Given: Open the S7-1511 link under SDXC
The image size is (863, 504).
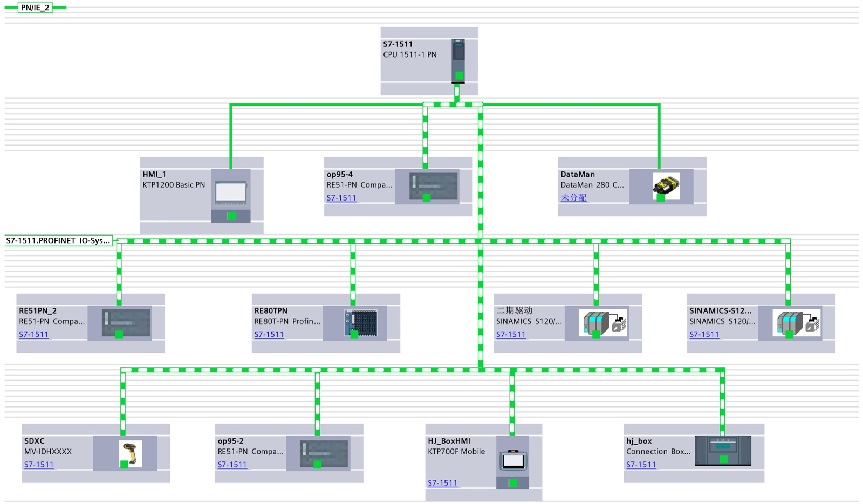Looking at the screenshot, I should click(x=39, y=464).
